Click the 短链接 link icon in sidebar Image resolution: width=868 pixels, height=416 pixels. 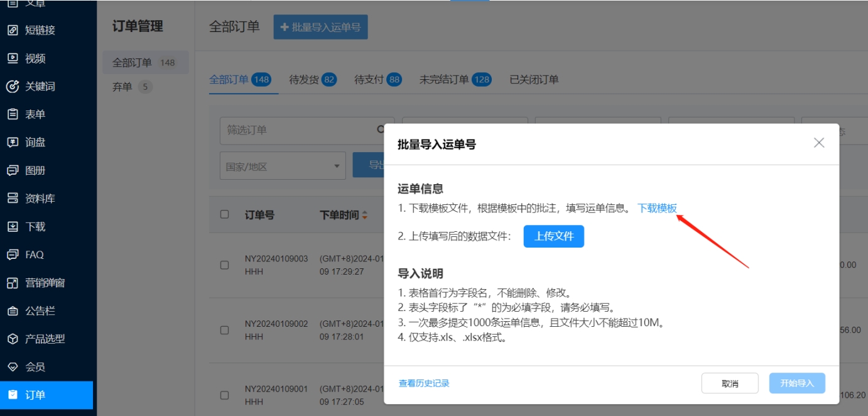click(13, 30)
